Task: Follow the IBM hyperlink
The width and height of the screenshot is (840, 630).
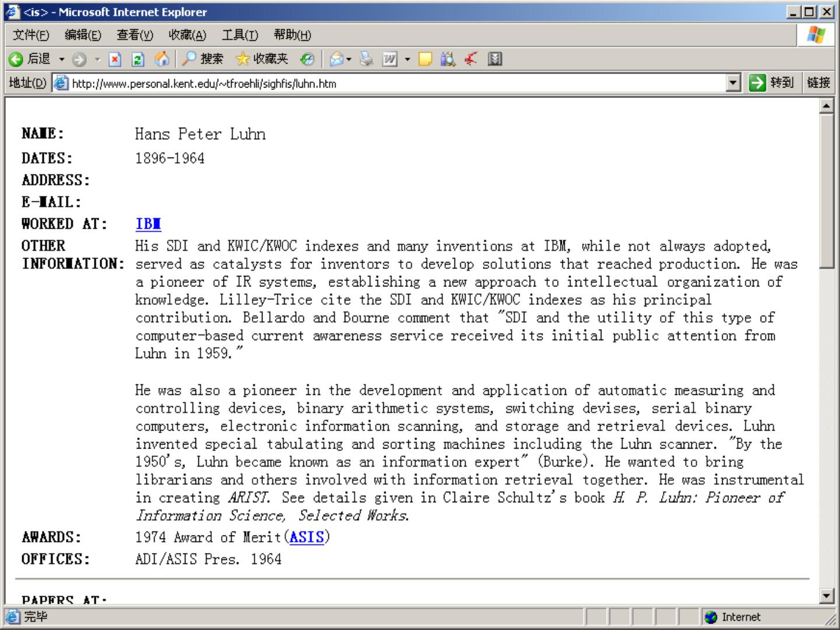Action: click(x=148, y=224)
